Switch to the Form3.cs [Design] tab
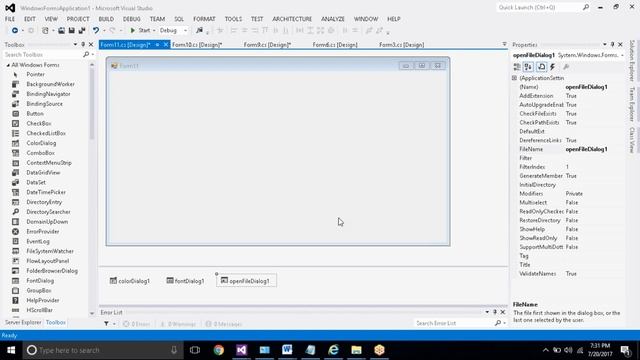 pos(402,45)
